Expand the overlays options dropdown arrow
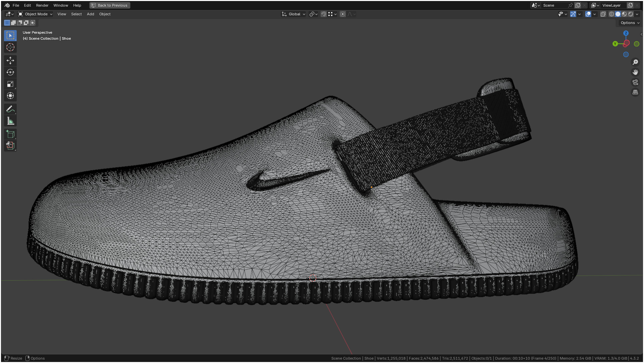 595,14
